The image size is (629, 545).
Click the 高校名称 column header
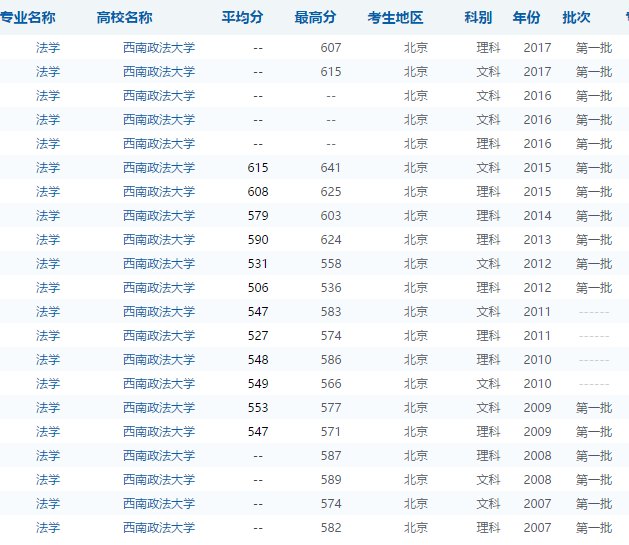coord(124,18)
